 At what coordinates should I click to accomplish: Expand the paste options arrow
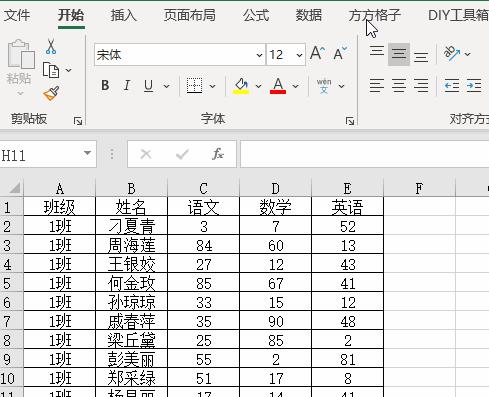(20, 93)
